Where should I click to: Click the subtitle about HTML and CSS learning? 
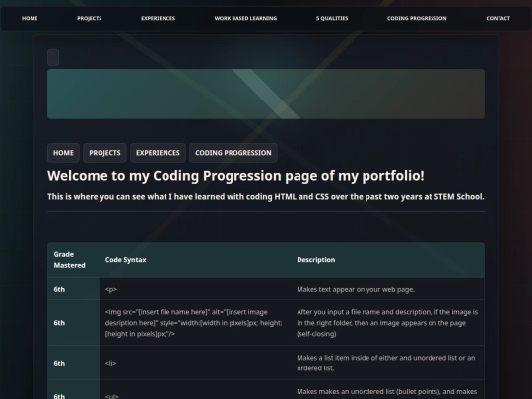266,197
